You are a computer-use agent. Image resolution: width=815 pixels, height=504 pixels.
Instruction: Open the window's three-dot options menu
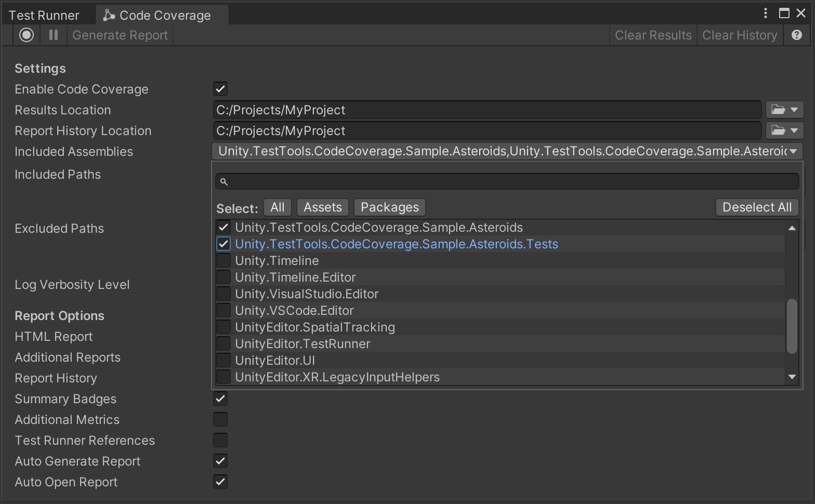click(x=765, y=14)
